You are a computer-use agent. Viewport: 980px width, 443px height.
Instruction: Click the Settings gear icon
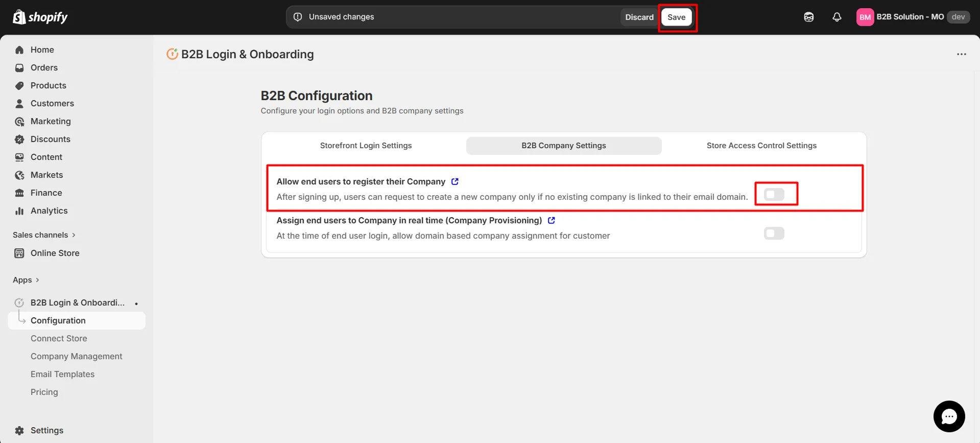pyautogui.click(x=19, y=430)
